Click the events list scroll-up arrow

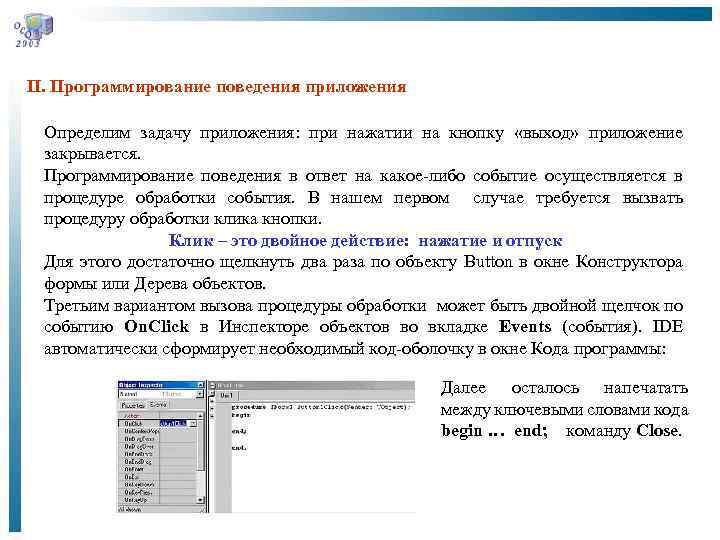coord(200,416)
